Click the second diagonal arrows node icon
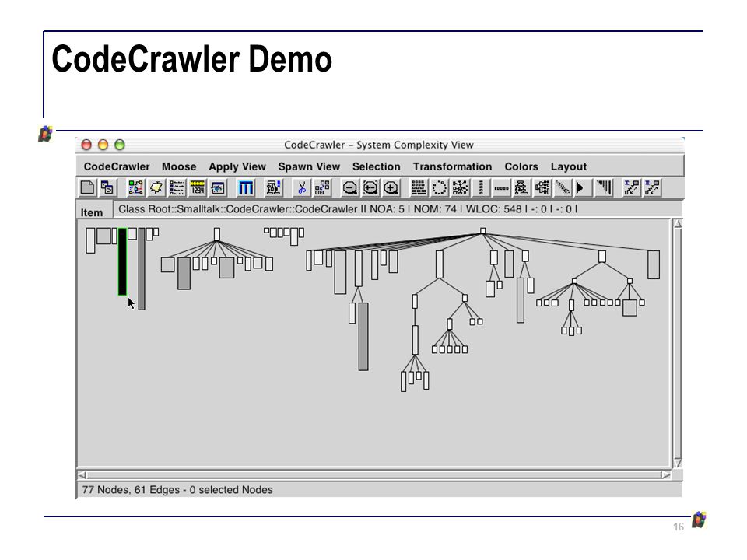 652,187
